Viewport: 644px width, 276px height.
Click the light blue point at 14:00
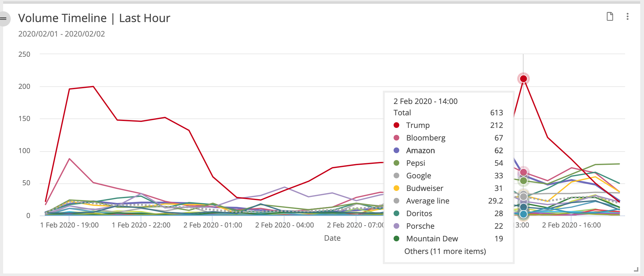[x=524, y=214]
